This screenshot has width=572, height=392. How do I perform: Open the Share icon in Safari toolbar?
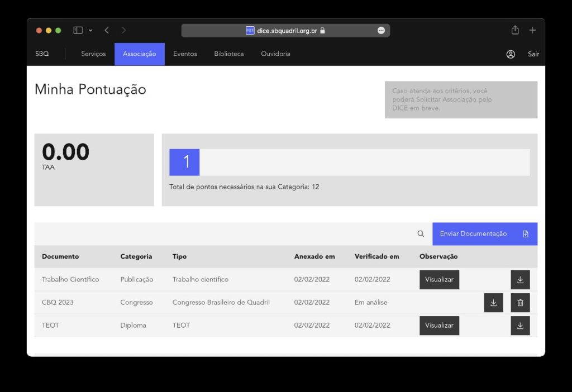point(514,30)
